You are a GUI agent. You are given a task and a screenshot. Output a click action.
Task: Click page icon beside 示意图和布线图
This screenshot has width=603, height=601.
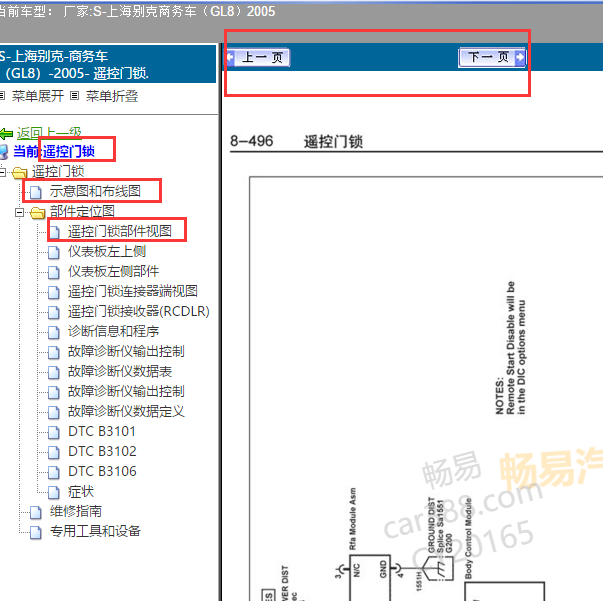pos(36,192)
